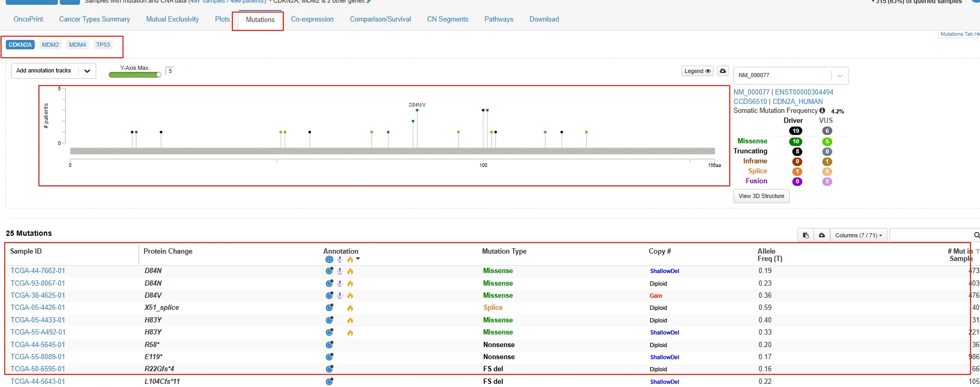Click the copy table data icon
The width and height of the screenshot is (980, 387).
point(805,235)
